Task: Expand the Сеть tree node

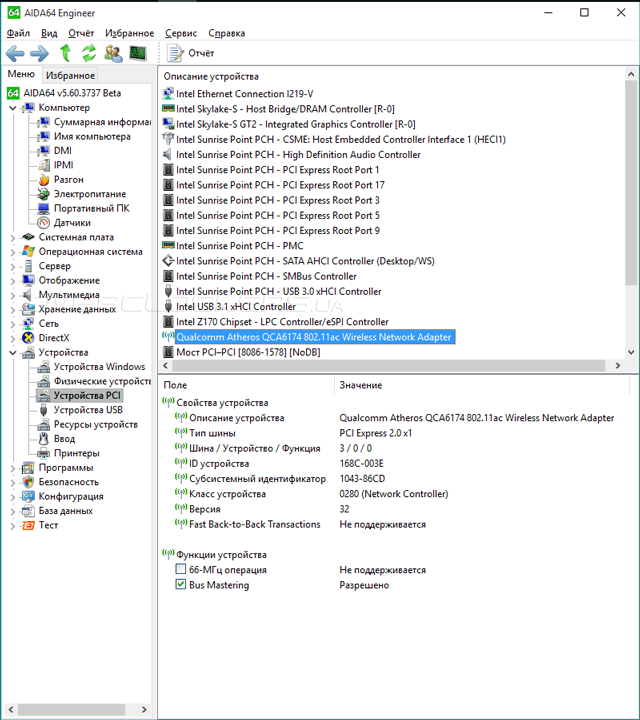Action: coord(13,324)
